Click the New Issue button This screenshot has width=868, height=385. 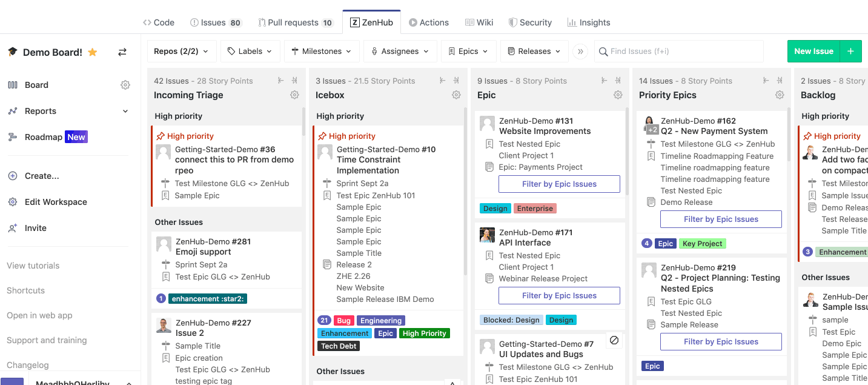click(x=813, y=51)
